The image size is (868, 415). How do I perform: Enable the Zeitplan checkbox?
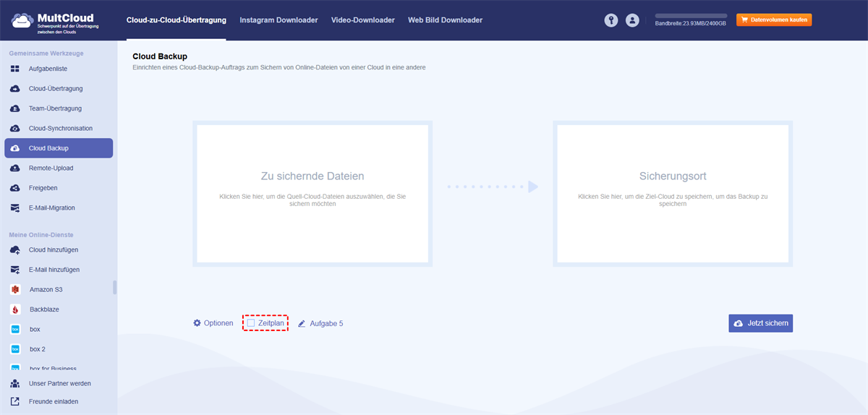tap(251, 323)
